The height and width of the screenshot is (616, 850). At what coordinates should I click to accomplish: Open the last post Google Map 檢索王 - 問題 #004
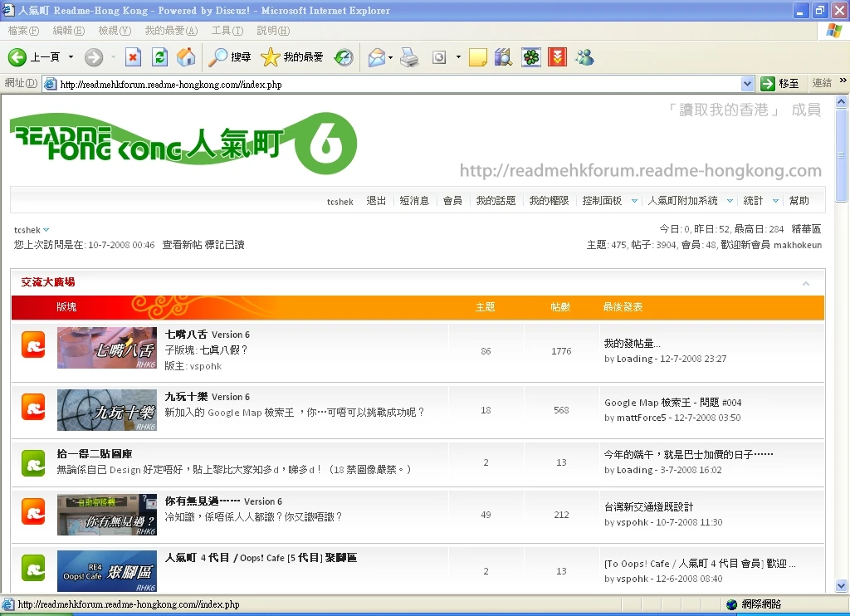(672, 403)
